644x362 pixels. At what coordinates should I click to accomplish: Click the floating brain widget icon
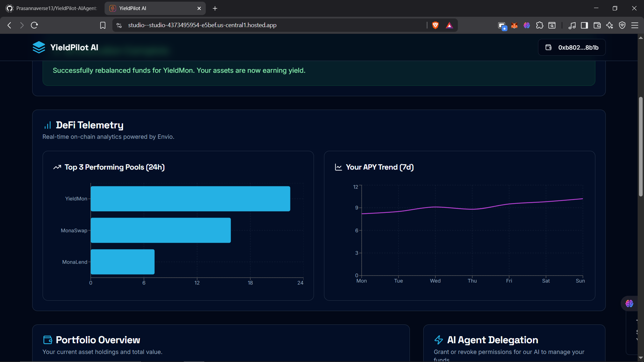[x=629, y=303]
